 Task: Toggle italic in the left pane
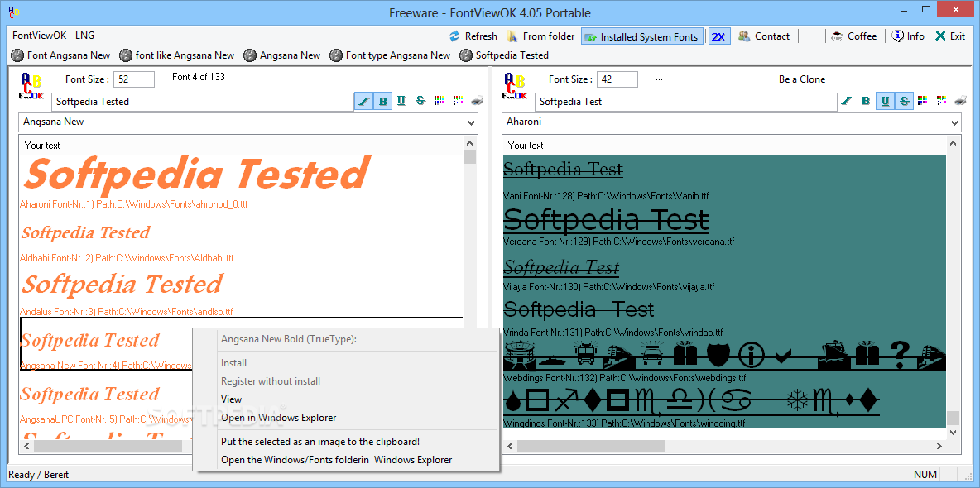pos(363,101)
